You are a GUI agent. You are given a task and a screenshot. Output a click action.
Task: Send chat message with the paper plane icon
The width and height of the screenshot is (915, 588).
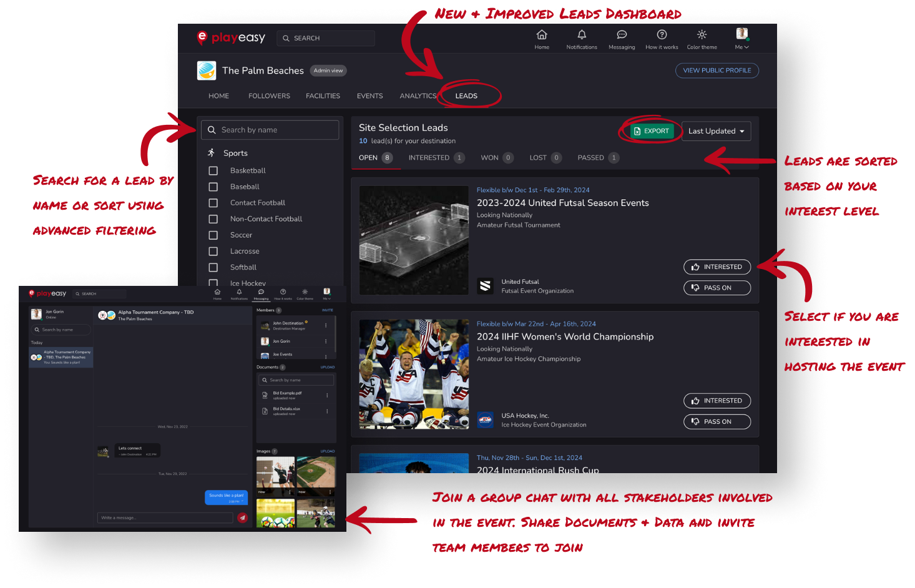pos(243,517)
